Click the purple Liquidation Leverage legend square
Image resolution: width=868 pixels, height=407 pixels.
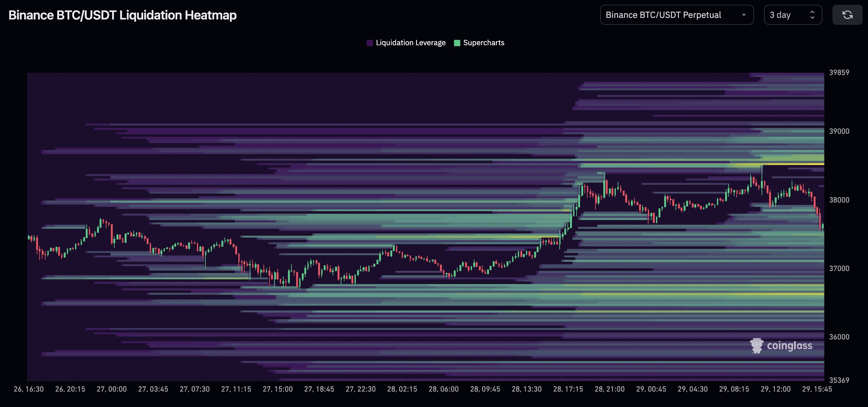[x=370, y=43]
